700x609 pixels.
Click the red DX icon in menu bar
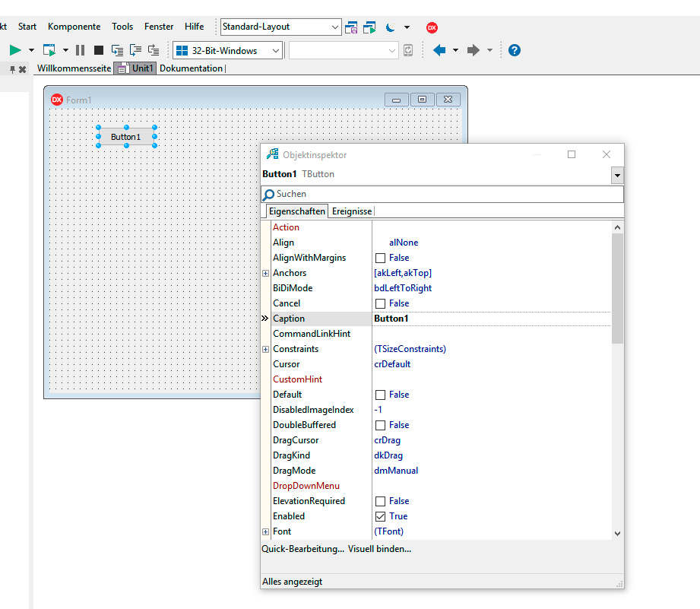(432, 27)
